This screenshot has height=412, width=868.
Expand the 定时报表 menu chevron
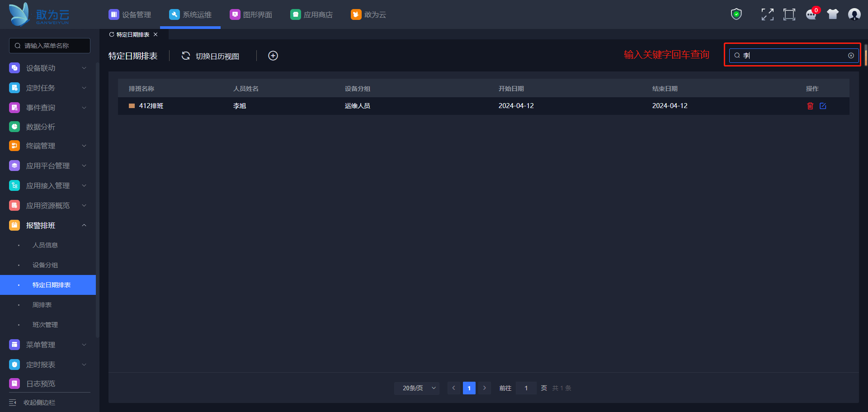click(84, 365)
